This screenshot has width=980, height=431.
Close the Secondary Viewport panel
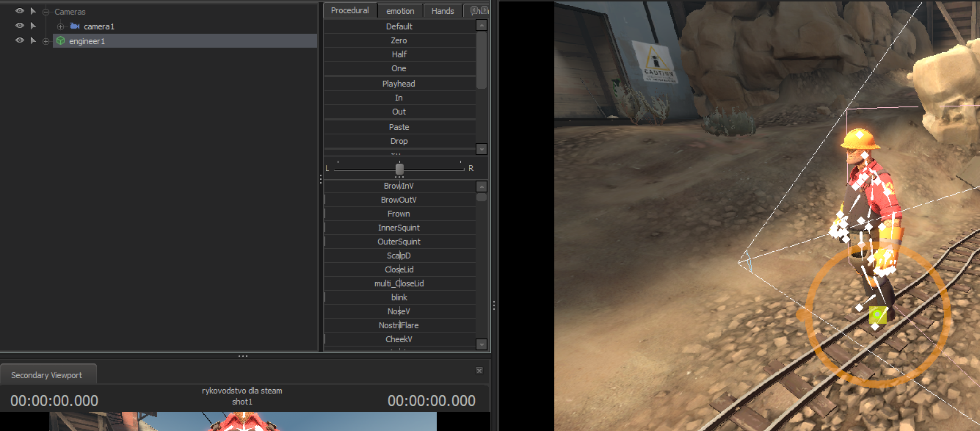pos(479,371)
